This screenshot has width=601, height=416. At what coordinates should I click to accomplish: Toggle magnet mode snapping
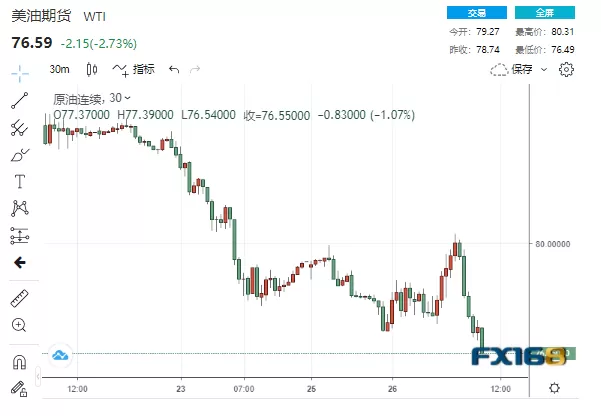click(19, 362)
